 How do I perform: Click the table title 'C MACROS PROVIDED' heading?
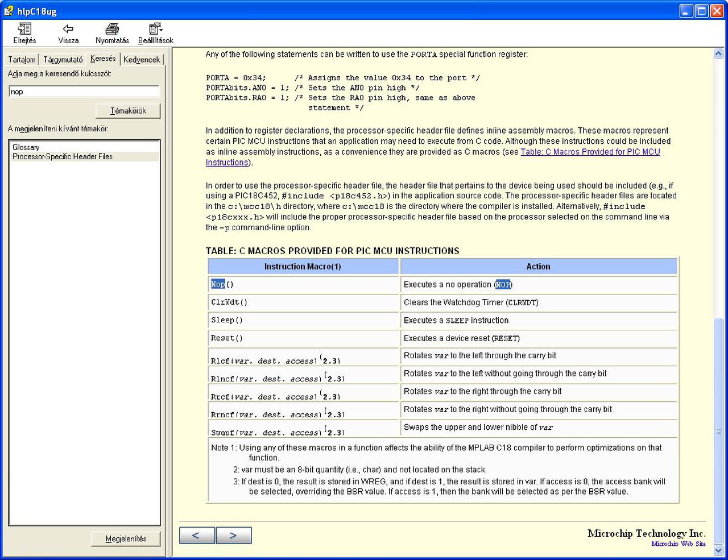coord(333,251)
